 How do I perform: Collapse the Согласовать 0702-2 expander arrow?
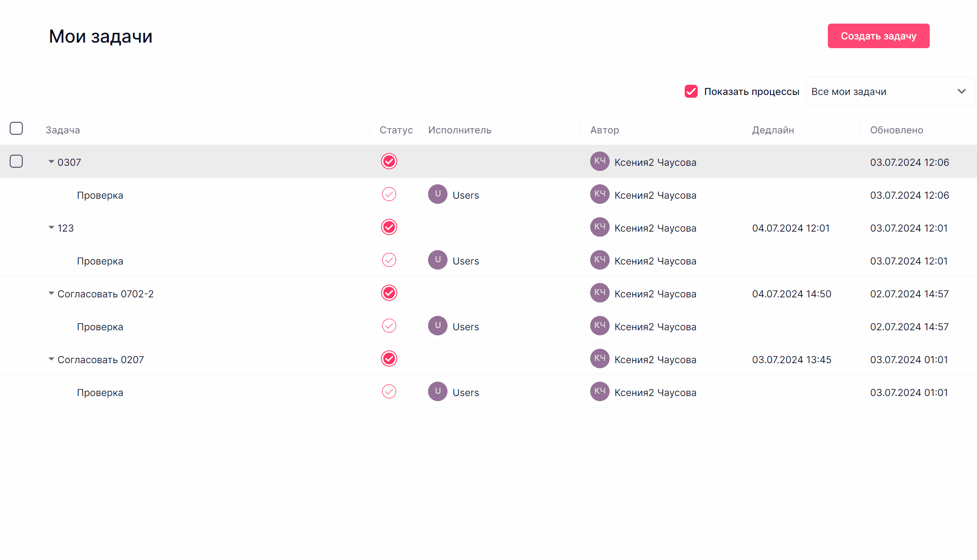(x=51, y=293)
